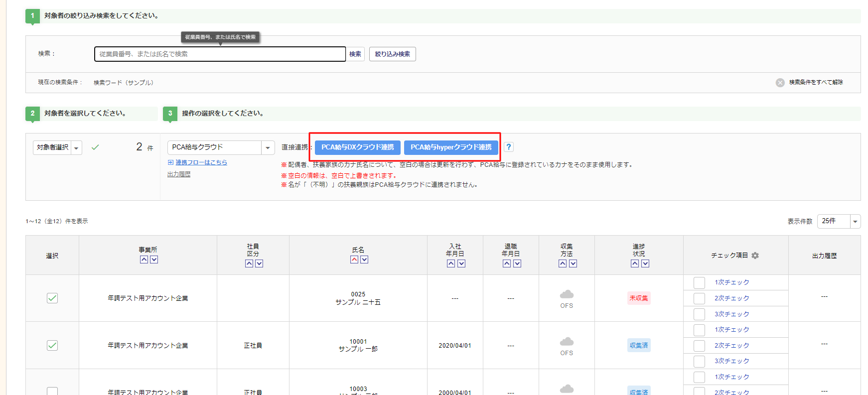Tick 2次チェック box for サンプル 二十五

pos(700,298)
